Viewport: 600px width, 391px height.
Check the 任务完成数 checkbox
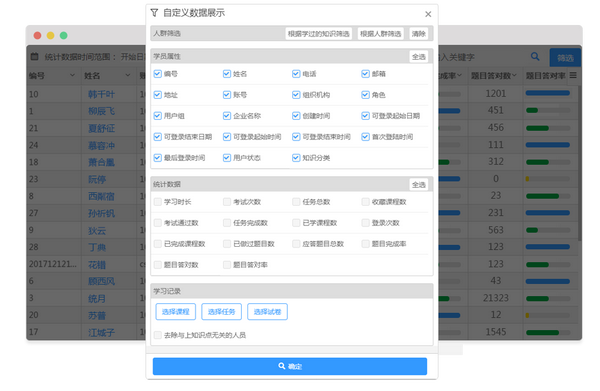click(x=227, y=223)
